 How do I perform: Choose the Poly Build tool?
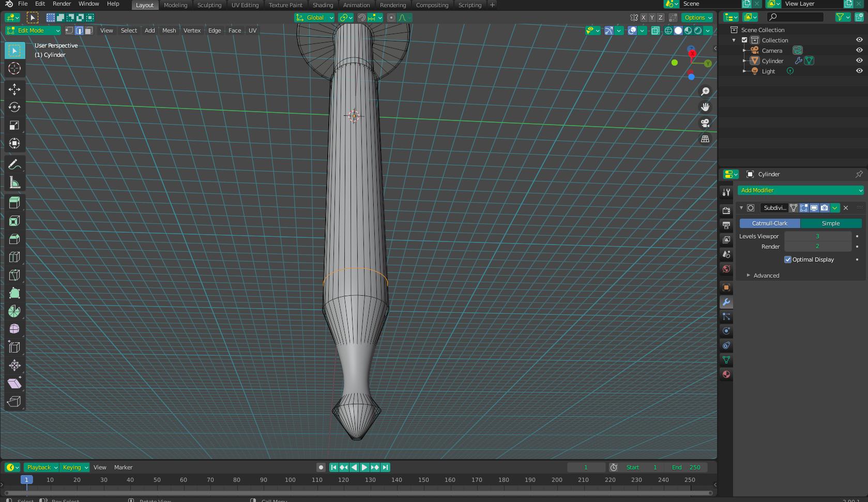(14, 293)
